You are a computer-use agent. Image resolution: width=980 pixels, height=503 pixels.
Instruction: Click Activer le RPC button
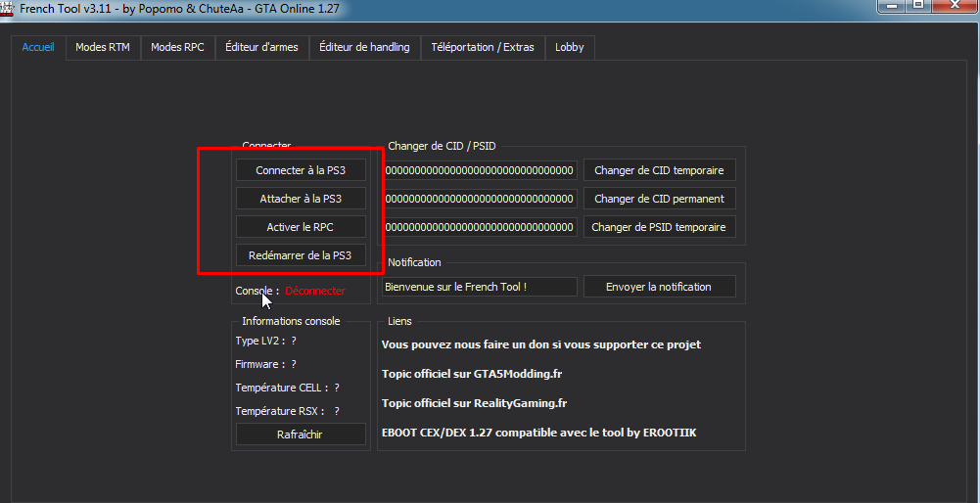pyautogui.click(x=301, y=227)
